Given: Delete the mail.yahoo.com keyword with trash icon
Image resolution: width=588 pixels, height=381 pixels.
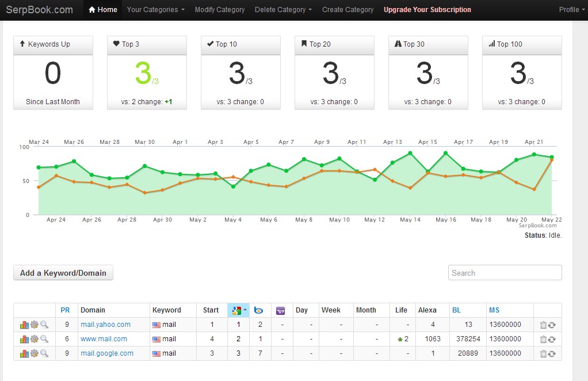Looking at the screenshot, I should 543,325.
